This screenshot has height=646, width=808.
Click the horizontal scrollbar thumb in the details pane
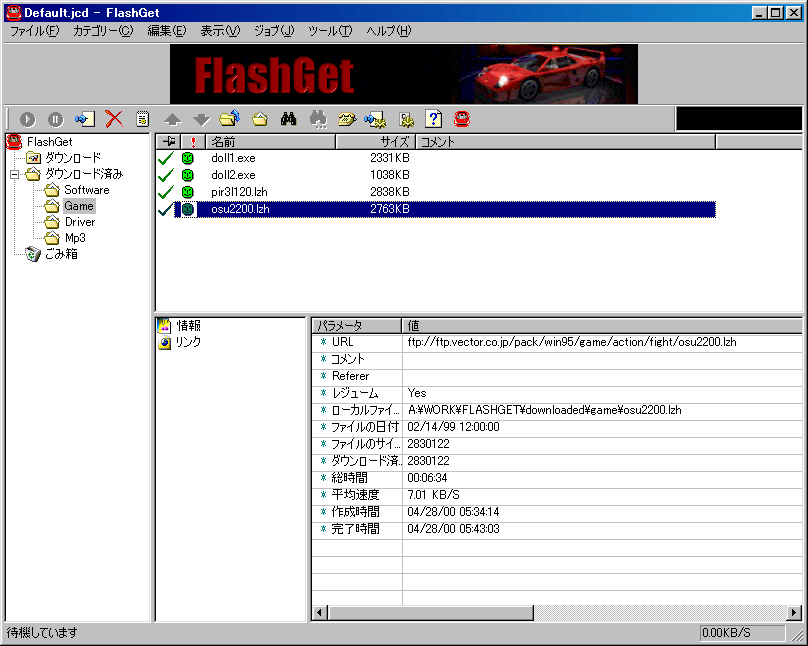point(430,613)
